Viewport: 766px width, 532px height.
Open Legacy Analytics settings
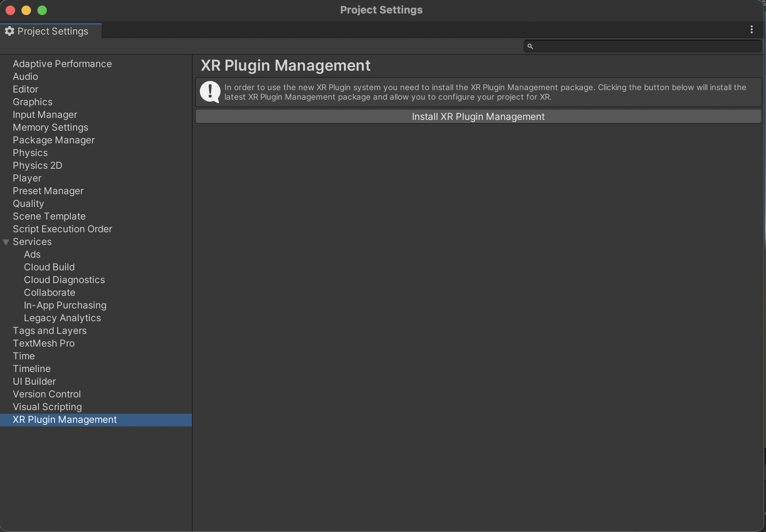(62, 318)
